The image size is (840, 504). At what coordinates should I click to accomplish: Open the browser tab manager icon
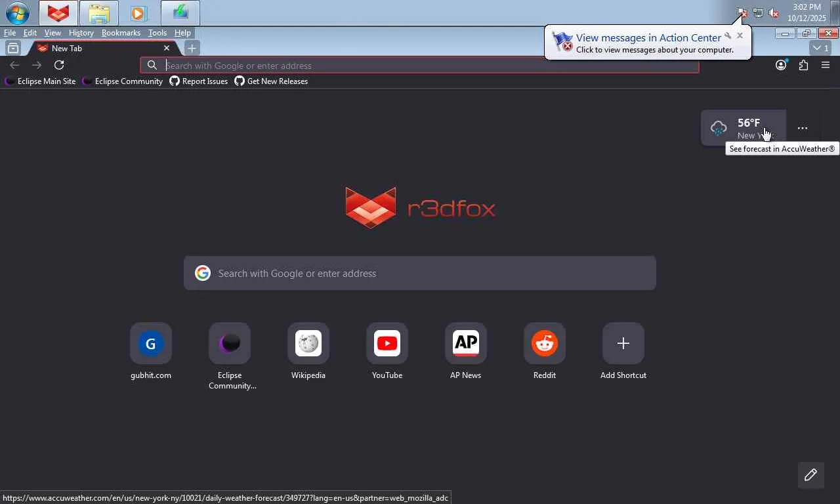(12, 48)
